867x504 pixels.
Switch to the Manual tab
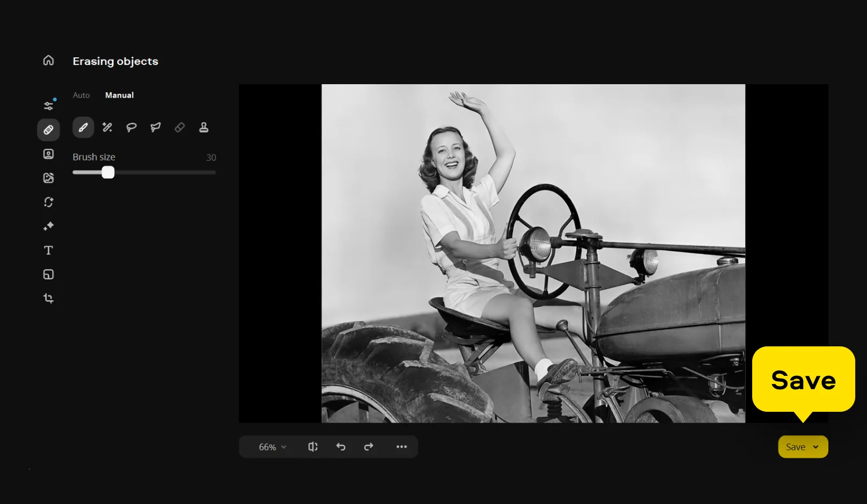119,95
